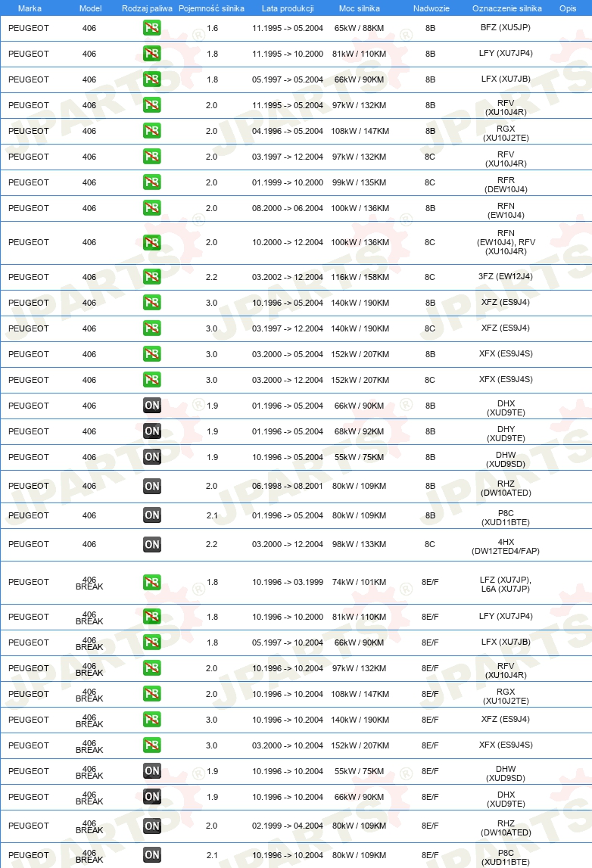Click the production dates 03.2002 -> 12.2004
The image size is (592, 868).
[x=288, y=277]
